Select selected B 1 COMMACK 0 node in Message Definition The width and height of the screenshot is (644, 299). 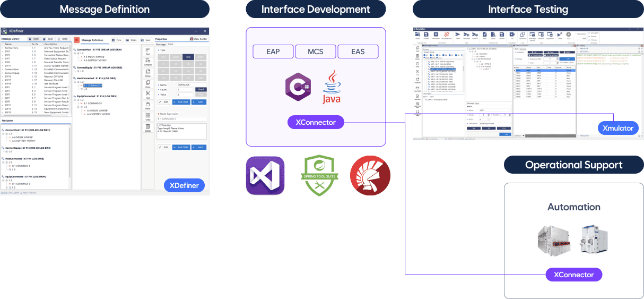[x=93, y=85]
